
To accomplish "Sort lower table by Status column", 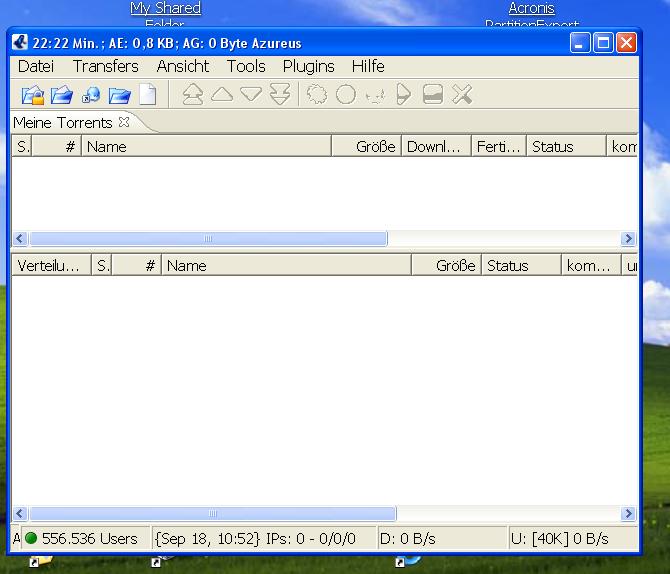I will [x=521, y=265].
